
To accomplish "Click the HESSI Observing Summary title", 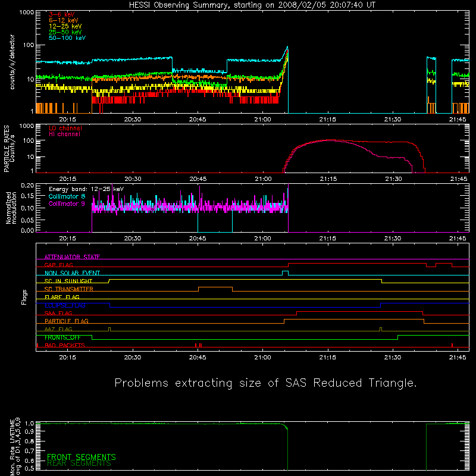I will 252,5.
